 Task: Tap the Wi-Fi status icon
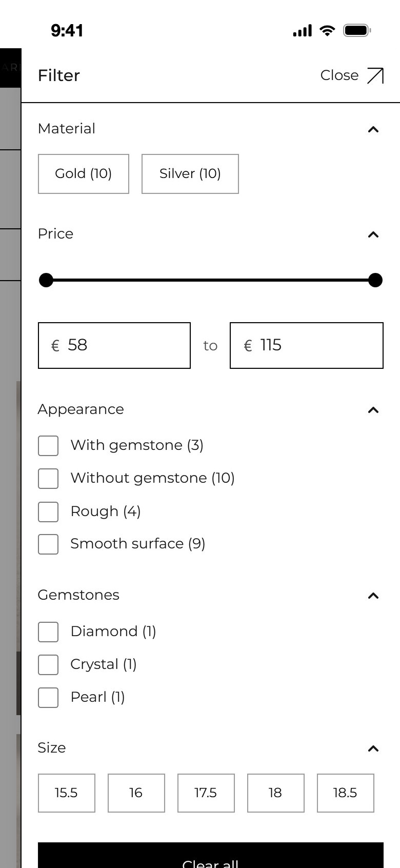(327, 30)
